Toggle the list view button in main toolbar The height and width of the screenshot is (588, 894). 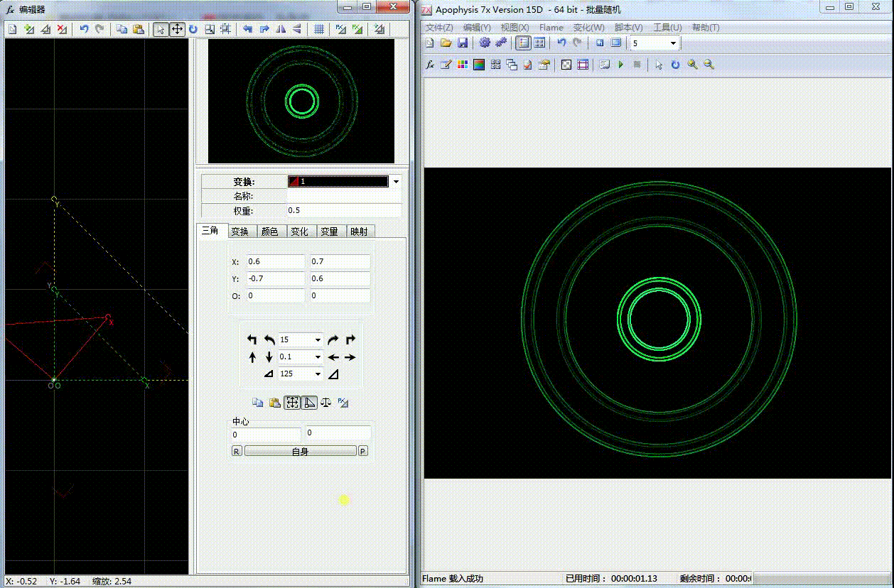click(x=523, y=43)
